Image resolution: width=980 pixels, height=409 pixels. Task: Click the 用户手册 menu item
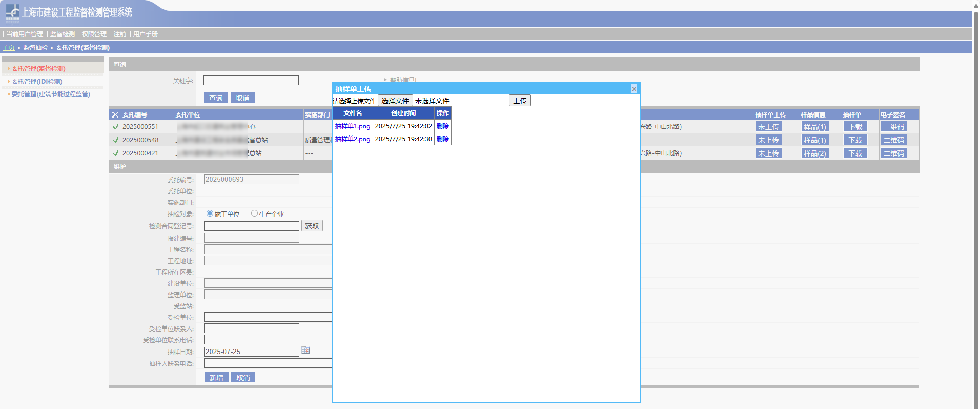click(146, 34)
